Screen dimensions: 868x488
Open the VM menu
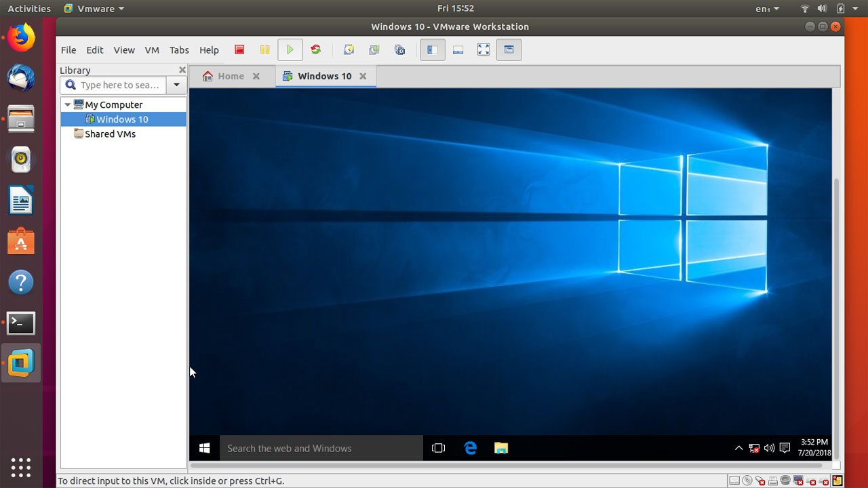(x=151, y=49)
